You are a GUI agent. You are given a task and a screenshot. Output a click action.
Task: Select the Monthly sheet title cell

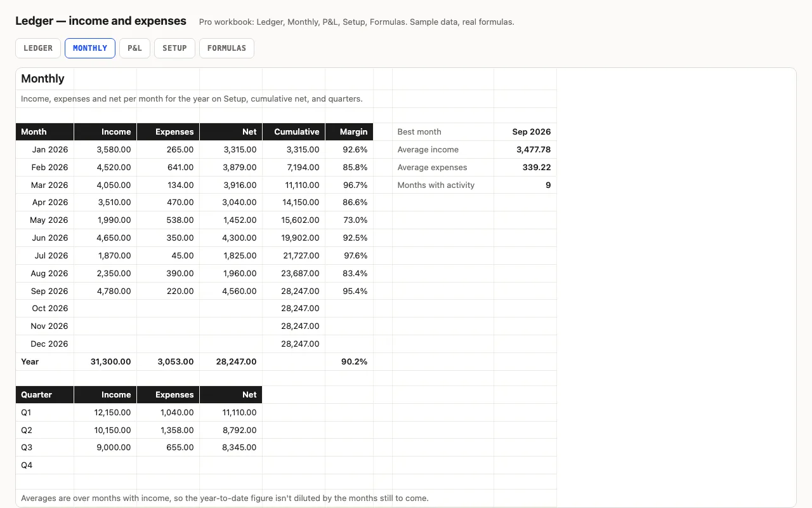pyautogui.click(x=45, y=79)
